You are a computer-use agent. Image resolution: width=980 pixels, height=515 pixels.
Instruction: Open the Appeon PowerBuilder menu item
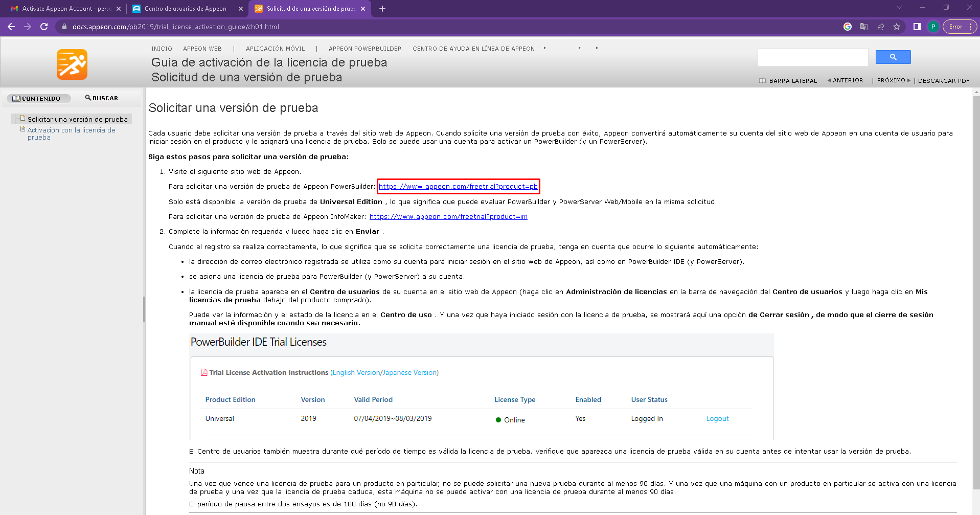pos(365,49)
